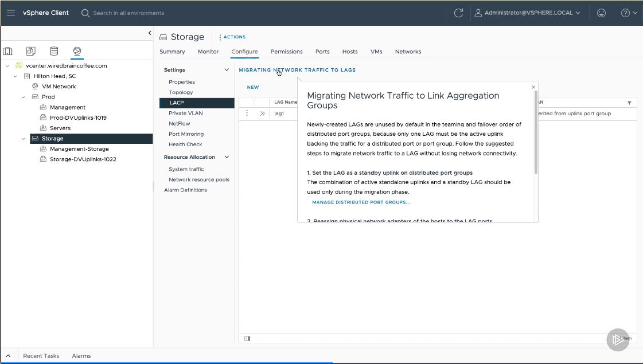Viewport: 643px width, 364px height.
Task: Click Manage Distributed Port Groups link
Action: [x=361, y=202]
